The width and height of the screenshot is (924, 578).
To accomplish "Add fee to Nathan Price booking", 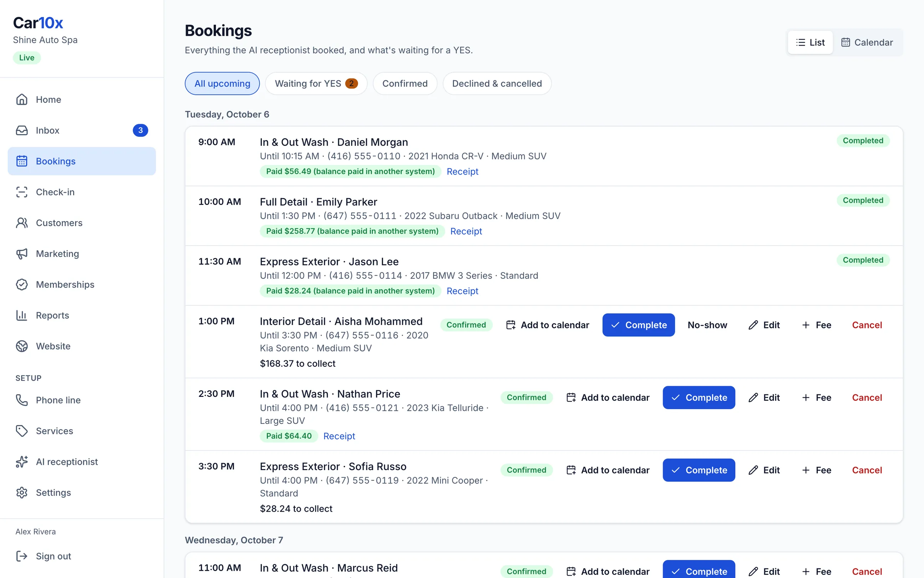I will [x=816, y=397].
